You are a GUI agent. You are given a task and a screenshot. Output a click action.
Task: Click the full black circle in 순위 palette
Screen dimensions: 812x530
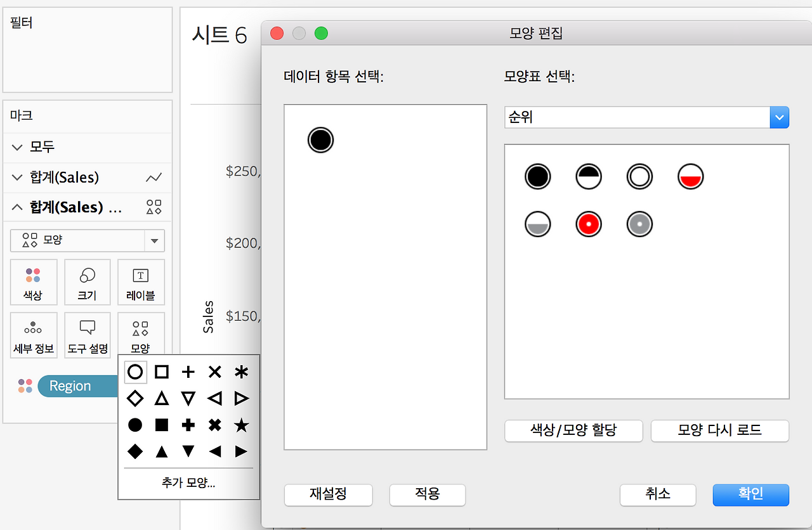pyautogui.click(x=538, y=176)
